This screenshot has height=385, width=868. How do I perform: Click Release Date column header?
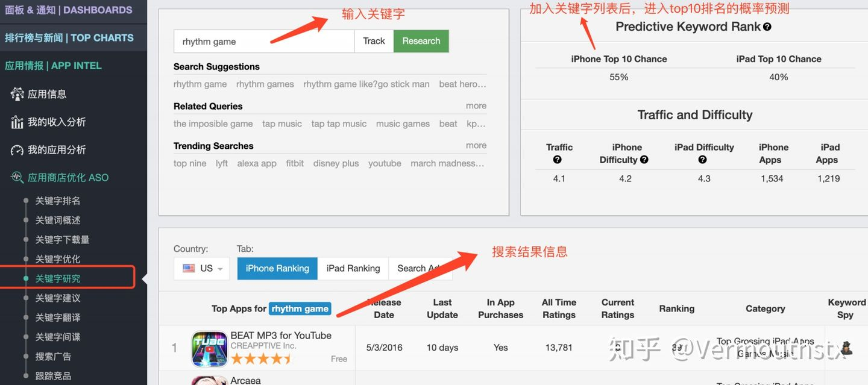click(384, 308)
